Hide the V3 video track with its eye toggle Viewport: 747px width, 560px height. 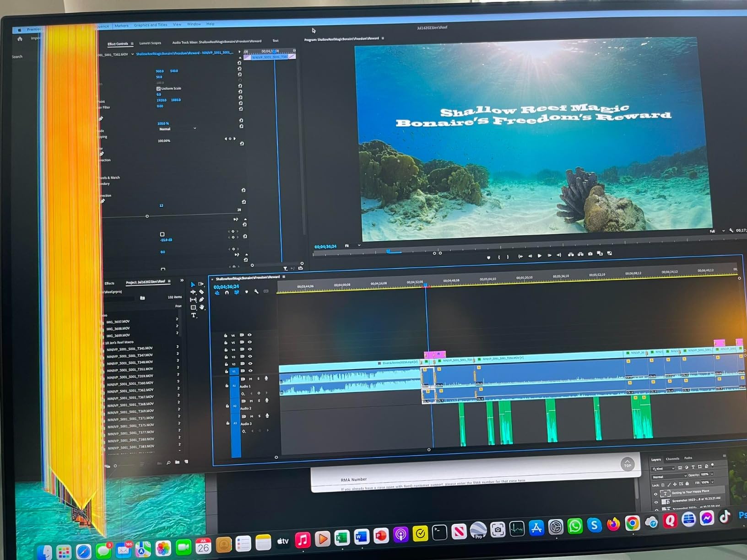point(250,356)
